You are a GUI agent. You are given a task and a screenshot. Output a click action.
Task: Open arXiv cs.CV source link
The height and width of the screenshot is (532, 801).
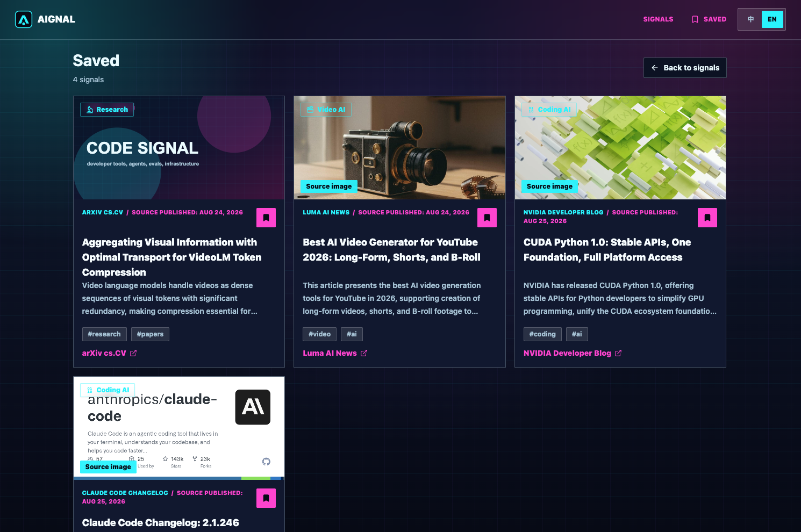pos(109,353)
